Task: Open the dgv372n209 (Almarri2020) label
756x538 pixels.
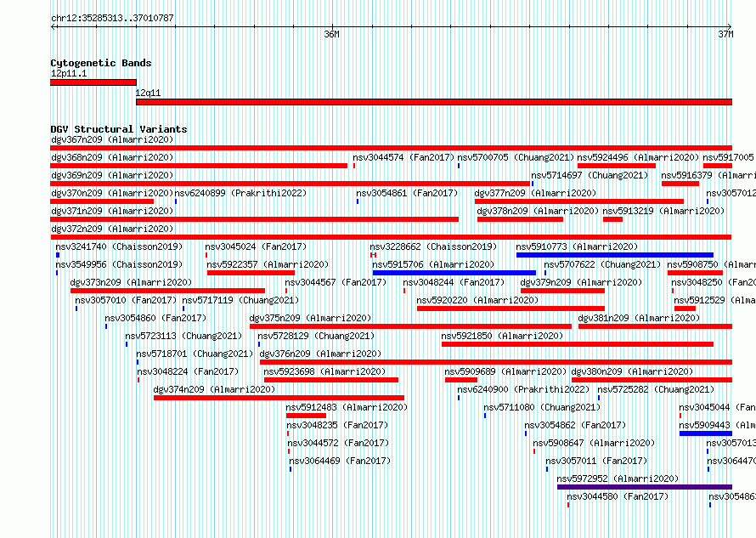Action: pos(112,229)
